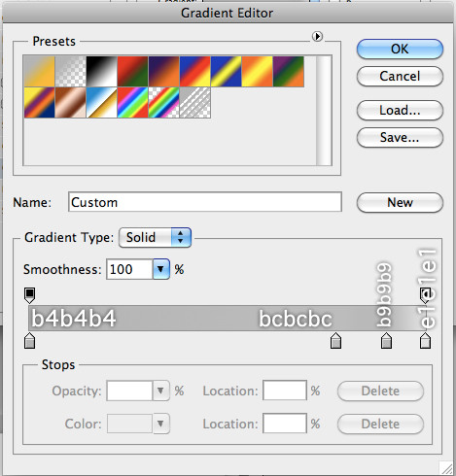Open the Opacity value dropdown arrow

pyautogui.click(x=160, y=391)
